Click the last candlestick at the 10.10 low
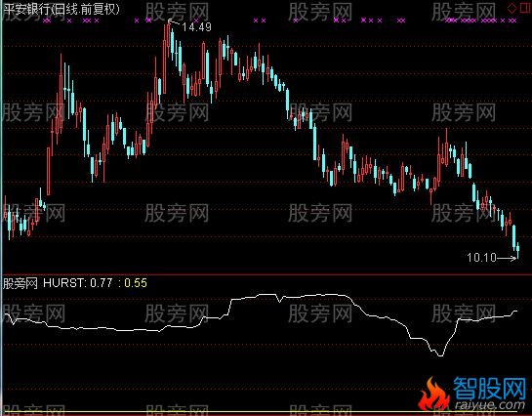Image resolution: width=532 pixels, height=416 pixels. point(517,250)
